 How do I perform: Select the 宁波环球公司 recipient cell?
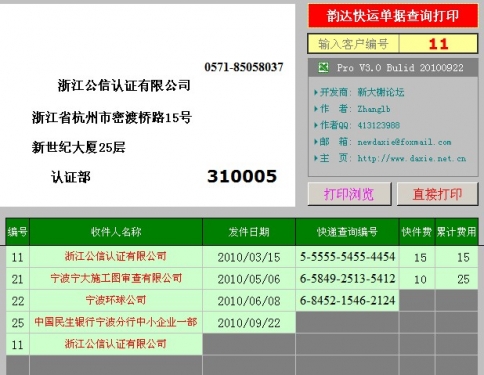tap(116, 300)
